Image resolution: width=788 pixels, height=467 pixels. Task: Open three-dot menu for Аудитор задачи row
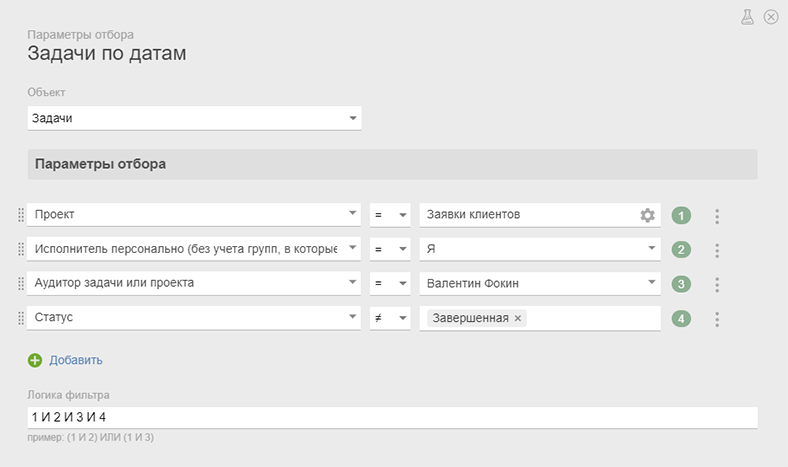tap(716, 284)
